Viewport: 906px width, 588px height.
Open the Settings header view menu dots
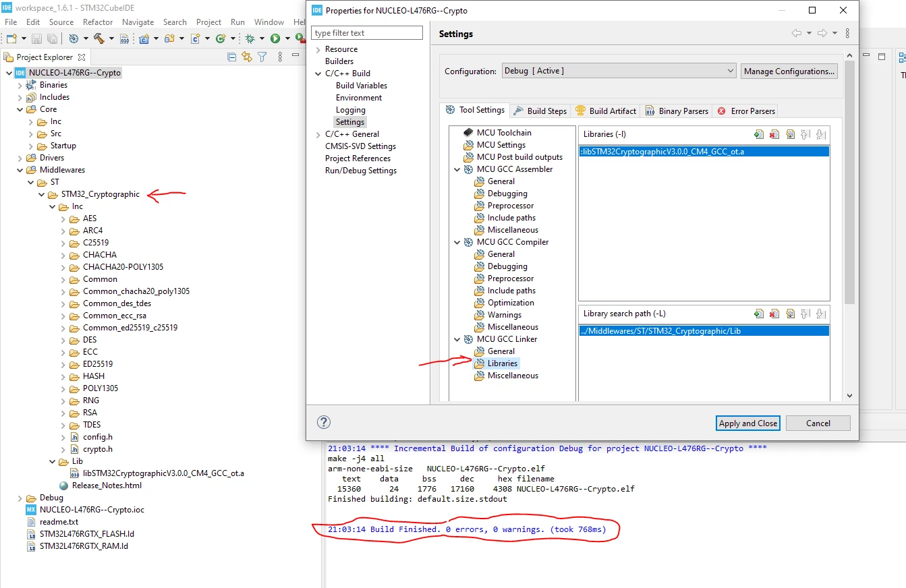847,34
